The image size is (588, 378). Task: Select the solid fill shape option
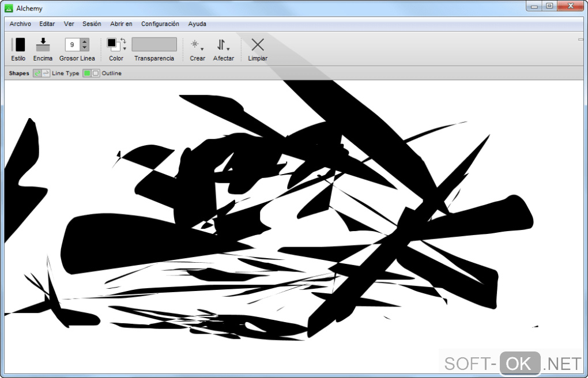[x=87, y=73]
